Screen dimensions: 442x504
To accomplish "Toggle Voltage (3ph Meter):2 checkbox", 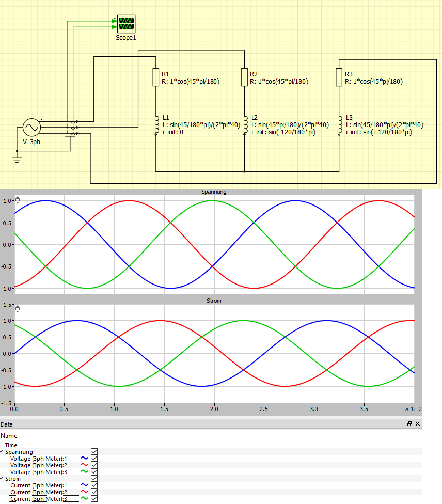I will (x=94, y=465).
